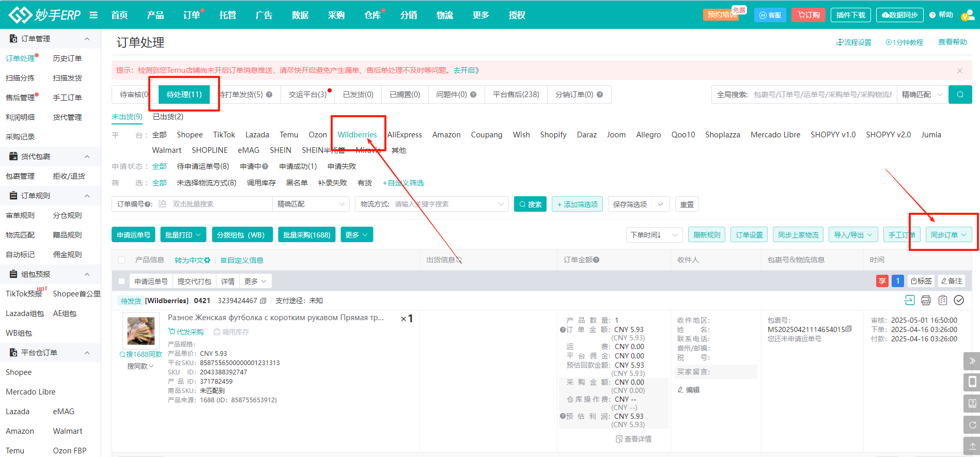
Task: Click the 重置 button
Action: 687,204
